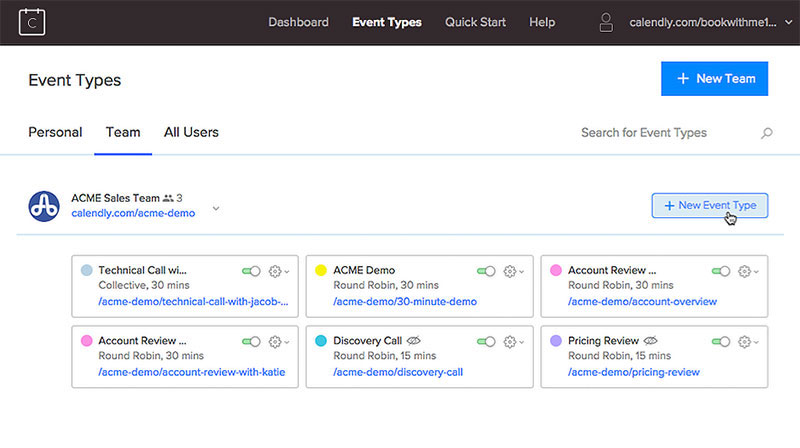Image resolution: width=800 pixels, height=448 pixels.
Task: Click the Calendly logo icon
Action: (33, 21)
